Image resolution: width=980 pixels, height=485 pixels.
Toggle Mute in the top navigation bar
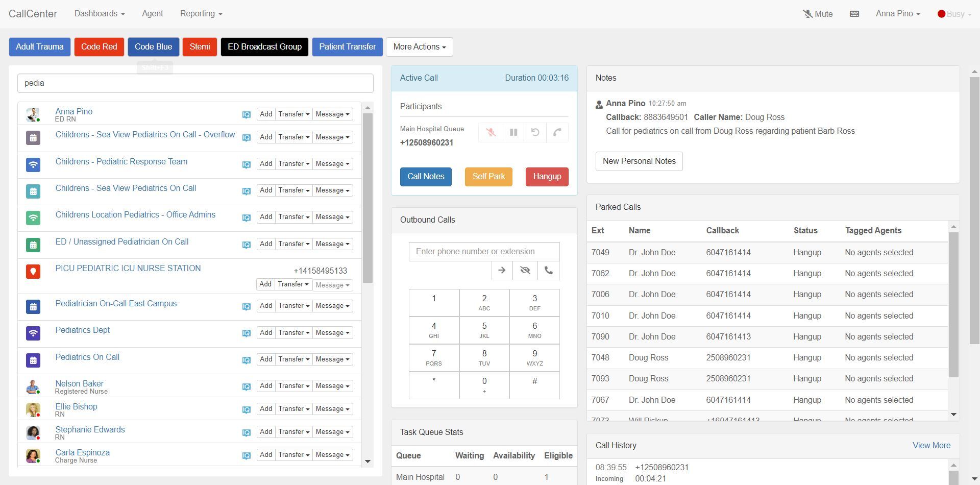tap(819, 14)
